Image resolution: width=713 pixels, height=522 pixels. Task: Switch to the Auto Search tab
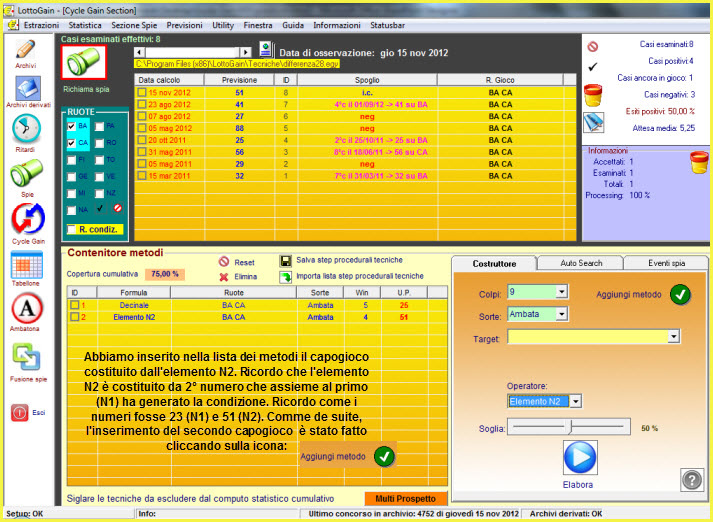coord(580,264)
